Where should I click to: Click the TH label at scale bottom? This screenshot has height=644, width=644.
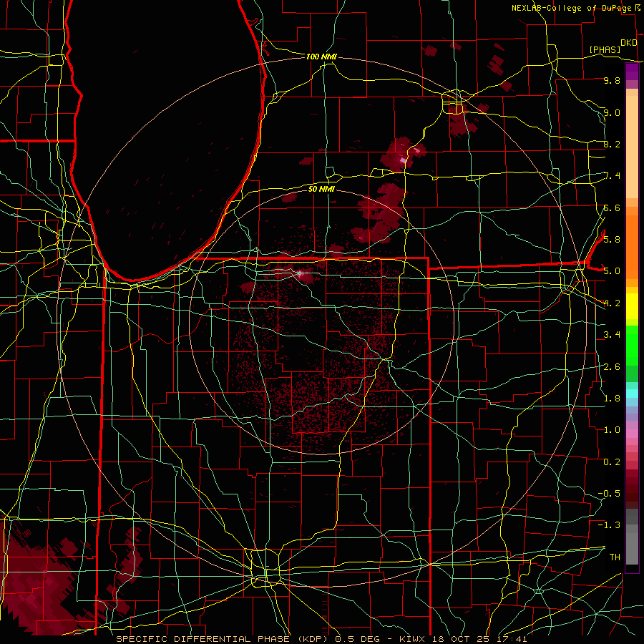[x=615, y=557]
